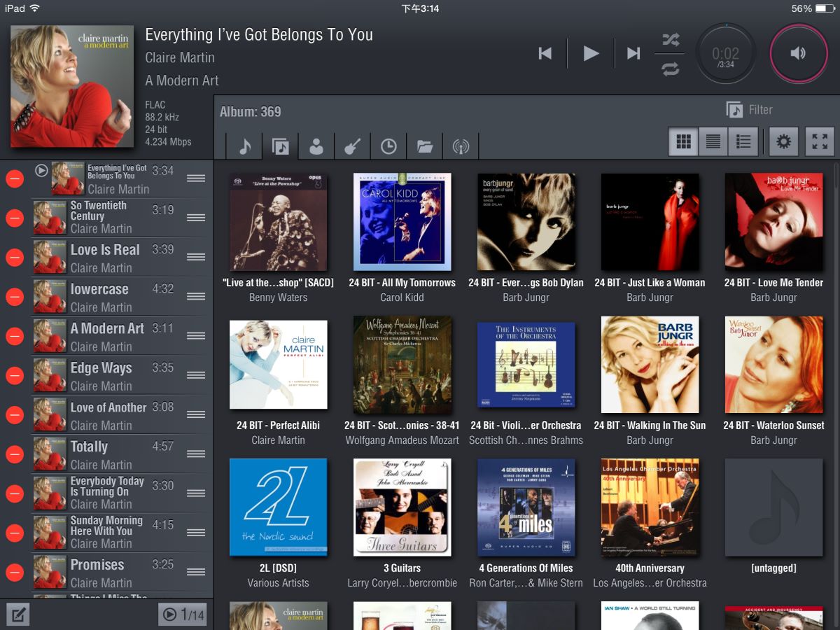Switch to the clock icon tab
The height and width of the screenshot is (630, 840).
388,146
